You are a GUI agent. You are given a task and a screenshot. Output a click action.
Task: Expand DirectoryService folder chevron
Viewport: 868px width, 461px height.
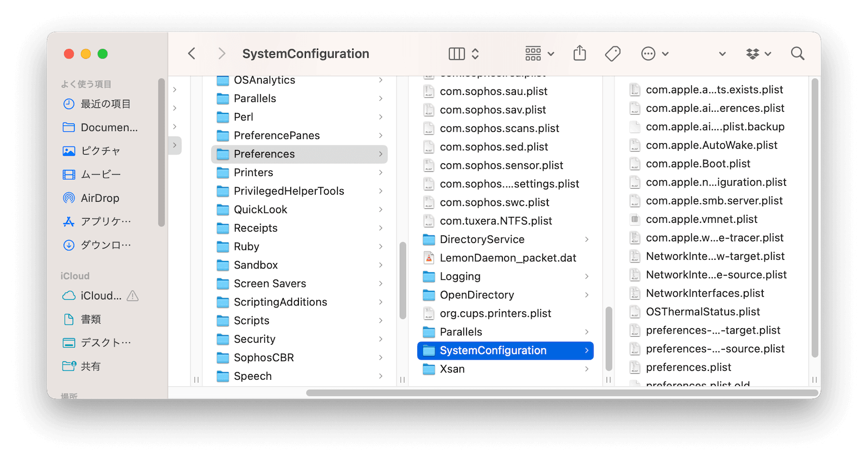pos(586,239)
